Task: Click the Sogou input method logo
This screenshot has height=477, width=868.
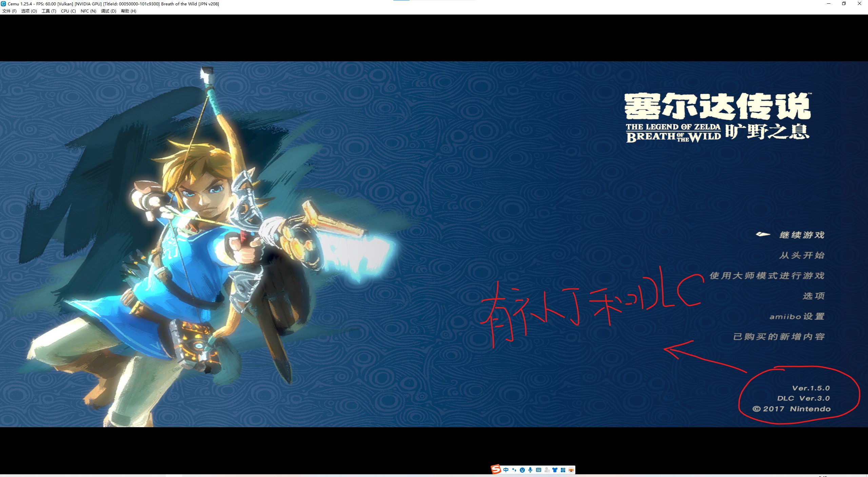Action: click(x=496, y=470)
